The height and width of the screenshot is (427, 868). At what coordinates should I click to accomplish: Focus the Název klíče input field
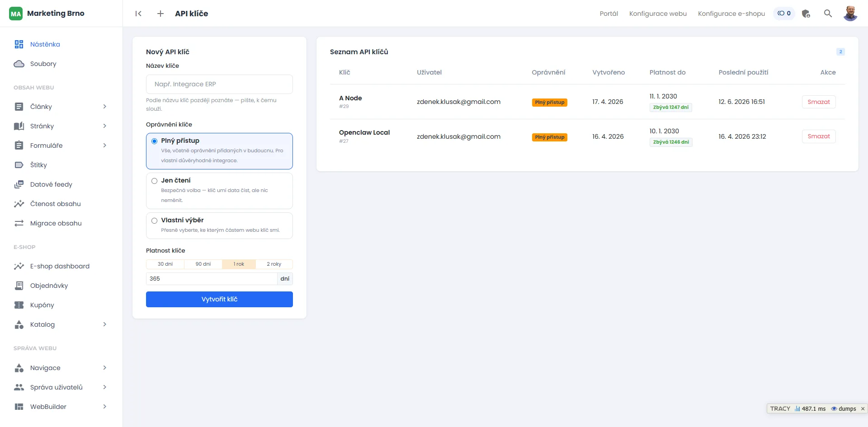point(219,84)
